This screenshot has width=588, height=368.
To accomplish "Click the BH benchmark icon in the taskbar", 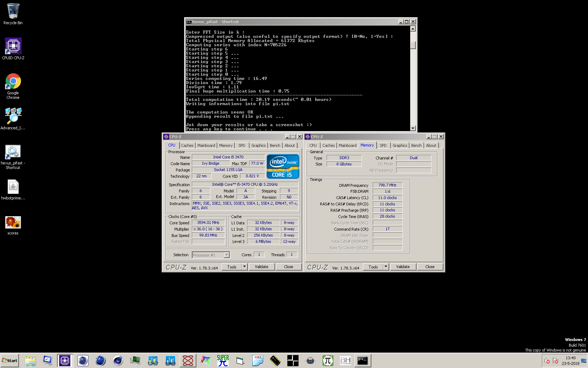I will pyautogui.click(x=345, y=360).
